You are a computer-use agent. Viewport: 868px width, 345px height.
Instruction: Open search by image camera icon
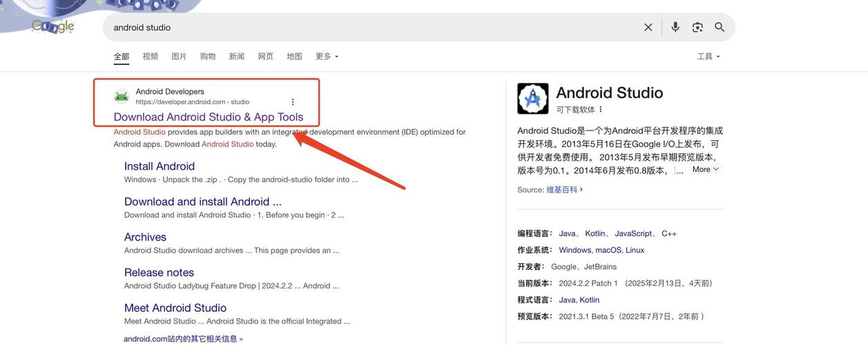coord(697,27)
